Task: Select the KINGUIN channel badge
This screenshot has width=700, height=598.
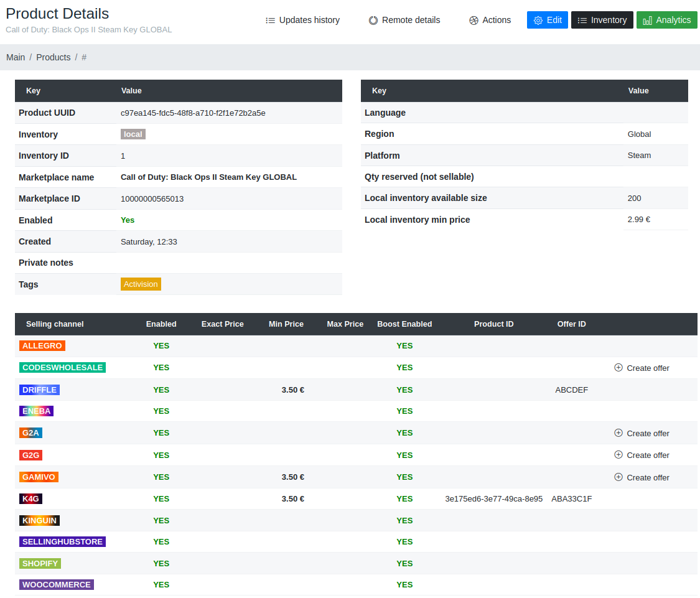Action: pyautogui.click(x=39, y=520)
